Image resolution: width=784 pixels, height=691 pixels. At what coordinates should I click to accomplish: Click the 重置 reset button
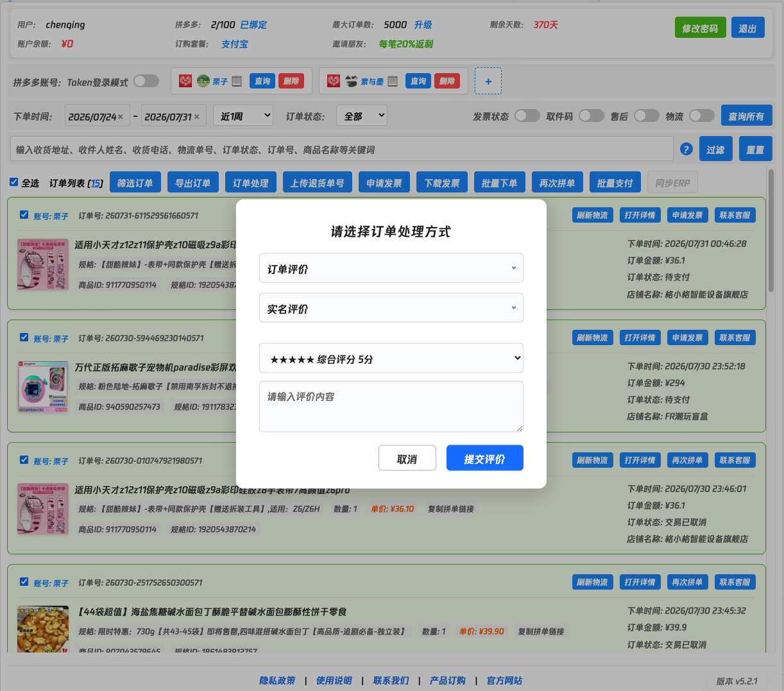756,149
